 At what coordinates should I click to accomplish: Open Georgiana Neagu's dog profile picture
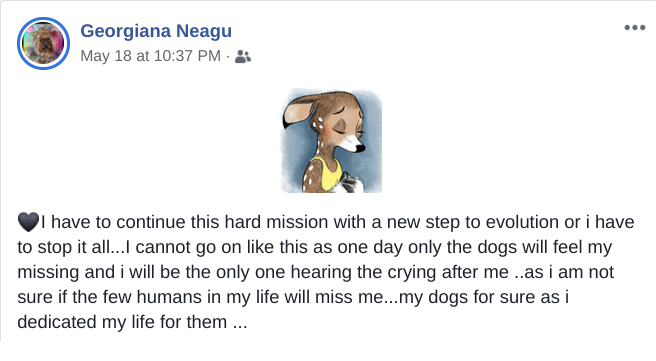(x=43, y=44)
